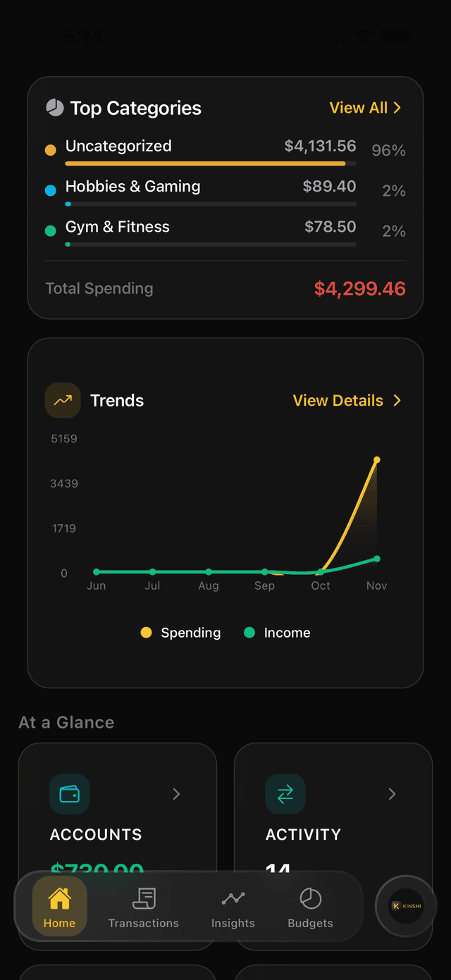Click the View Details link
451x980 pixels.
(347, 400)
